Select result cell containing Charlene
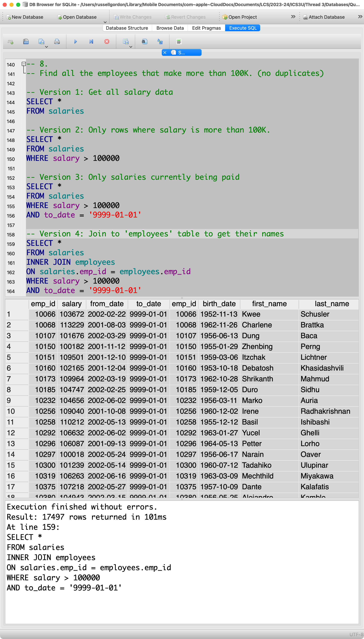The height and width of the screenshot is (639, 364). pyautogui.click(x=257, y=325)
